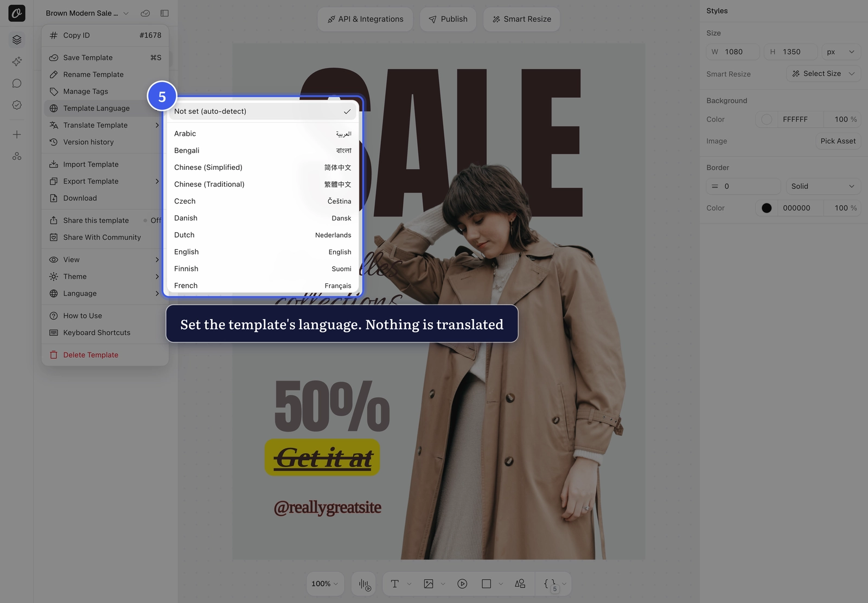Select Arabic language option

pyautogui.click(x=263, y=134)
